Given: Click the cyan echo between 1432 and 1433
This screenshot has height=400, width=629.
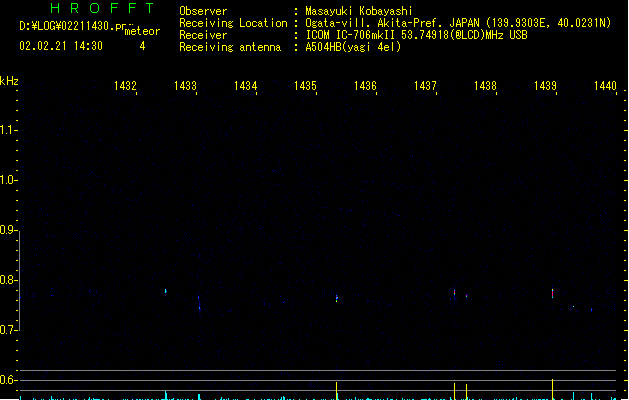Looking at the screenshot, I should coord(166,291).
